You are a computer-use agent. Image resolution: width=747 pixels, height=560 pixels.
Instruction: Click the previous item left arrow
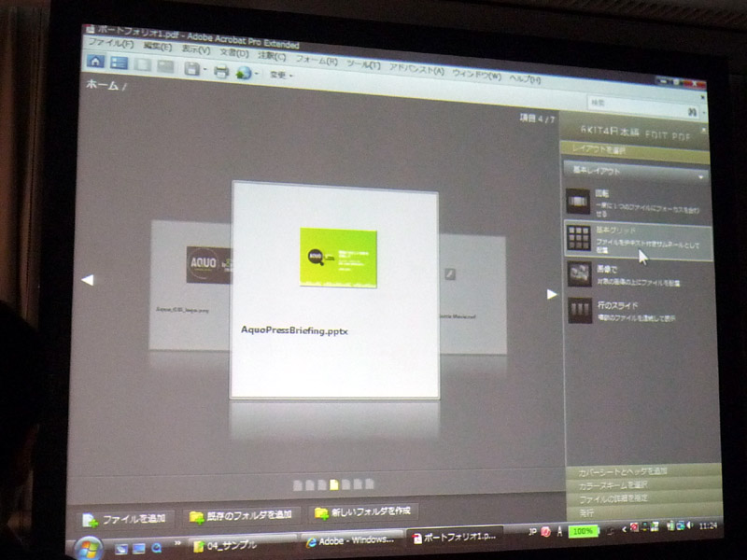tap(87, 280)
